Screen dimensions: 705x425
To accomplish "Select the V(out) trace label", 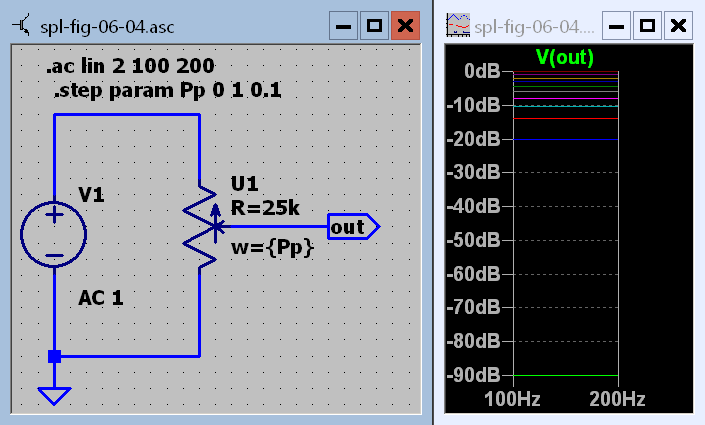I will 564,56.
